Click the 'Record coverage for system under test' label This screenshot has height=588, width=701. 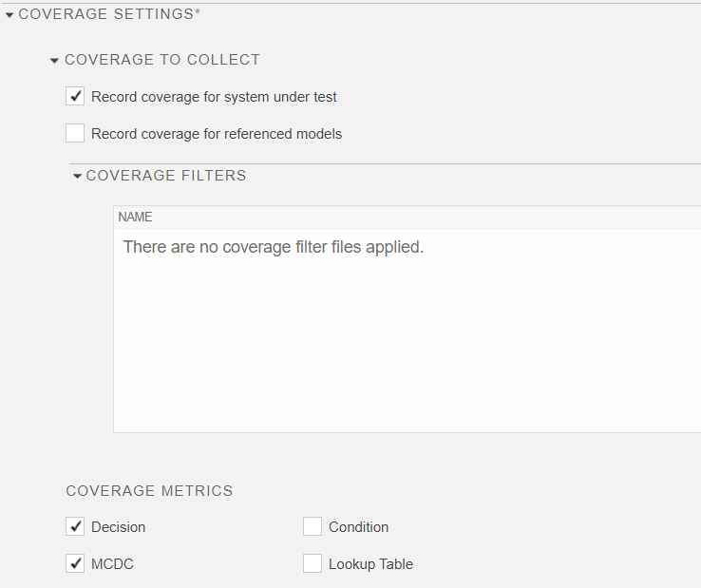point(214,97)
